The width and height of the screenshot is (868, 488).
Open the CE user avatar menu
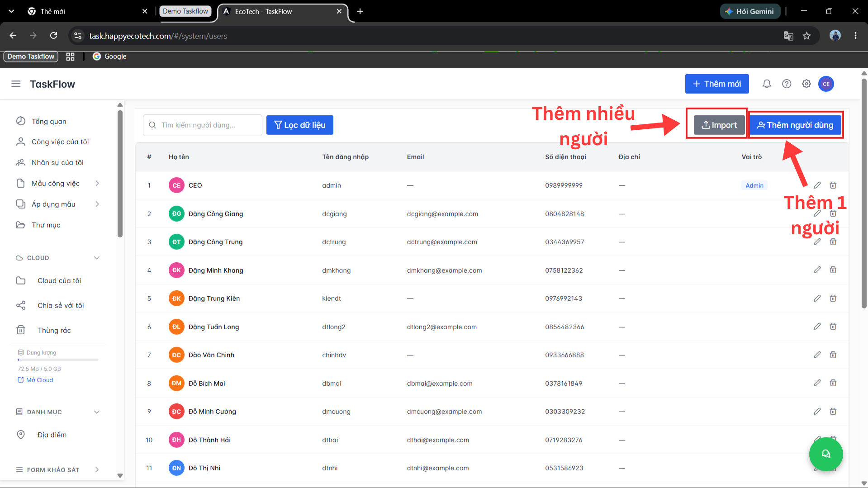[x=826, y=84]
